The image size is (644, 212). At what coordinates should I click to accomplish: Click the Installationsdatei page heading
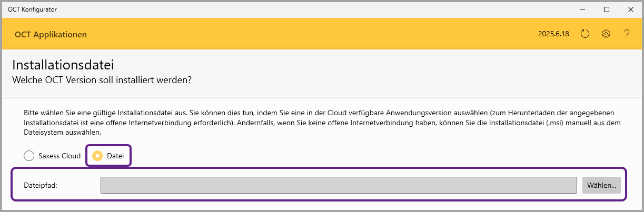click(63, 66)
